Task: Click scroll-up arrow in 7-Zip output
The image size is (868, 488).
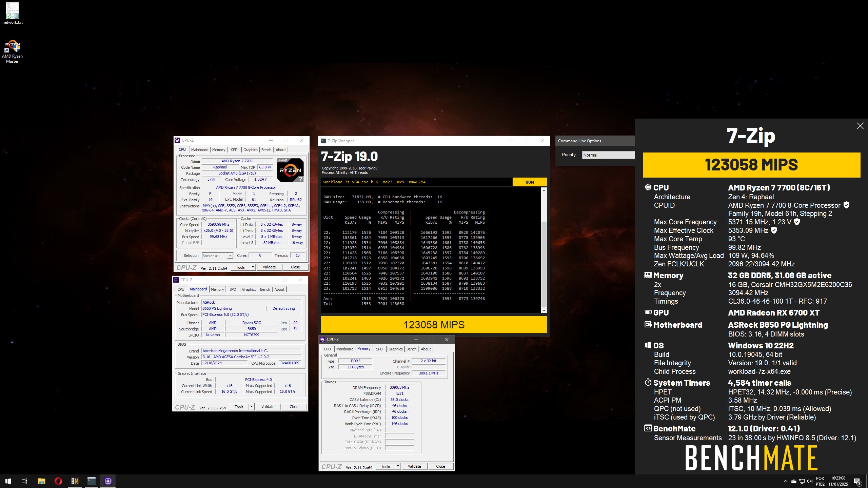Action: (544, 190)
